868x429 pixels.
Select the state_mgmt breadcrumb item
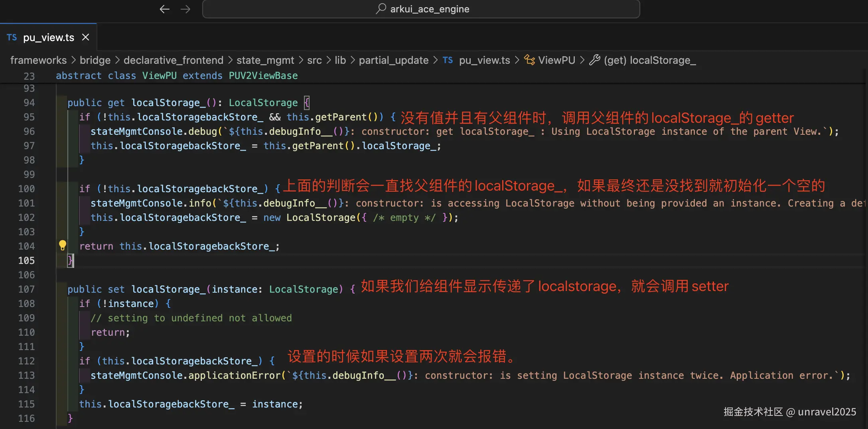[x=265, y=60]
